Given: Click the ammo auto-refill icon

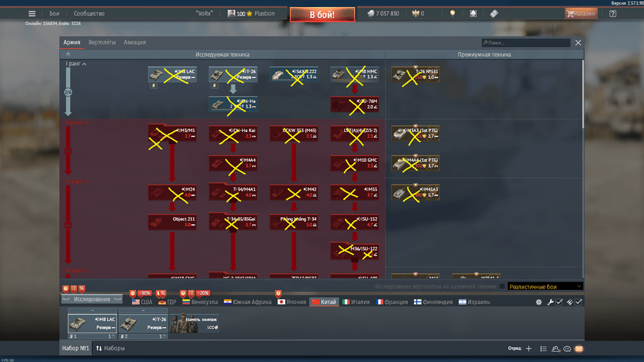Looking at the screenshot, I should (570, 302).
